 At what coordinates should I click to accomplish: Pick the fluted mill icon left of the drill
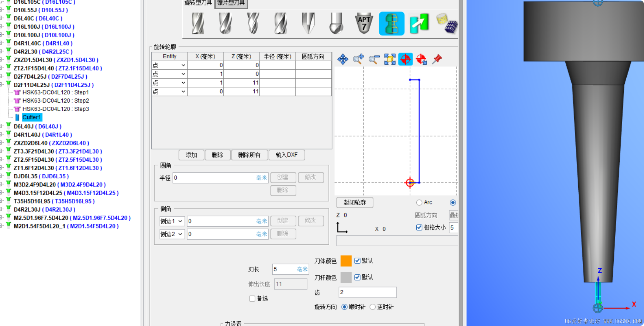coord(280,24)
